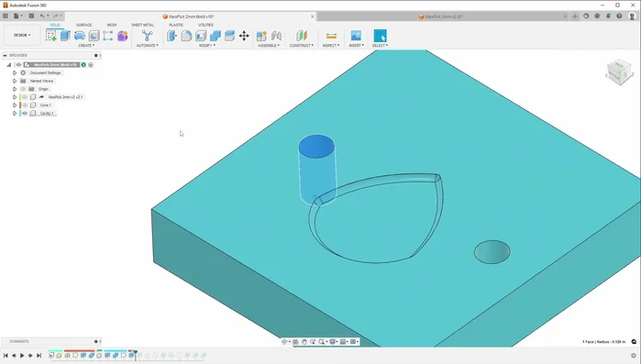Open the File menu icon
The height and width of the screenshot is (364, 641).
(x=17, y=16)
